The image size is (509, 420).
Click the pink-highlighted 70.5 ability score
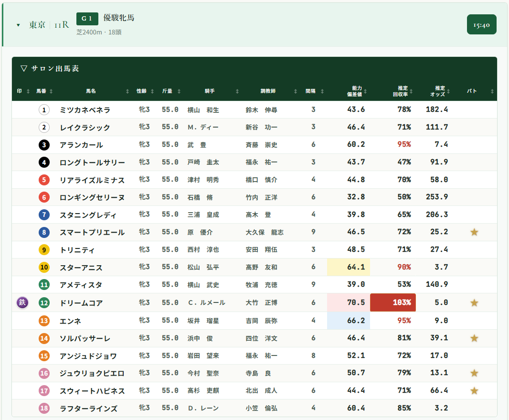click(348, 302)
